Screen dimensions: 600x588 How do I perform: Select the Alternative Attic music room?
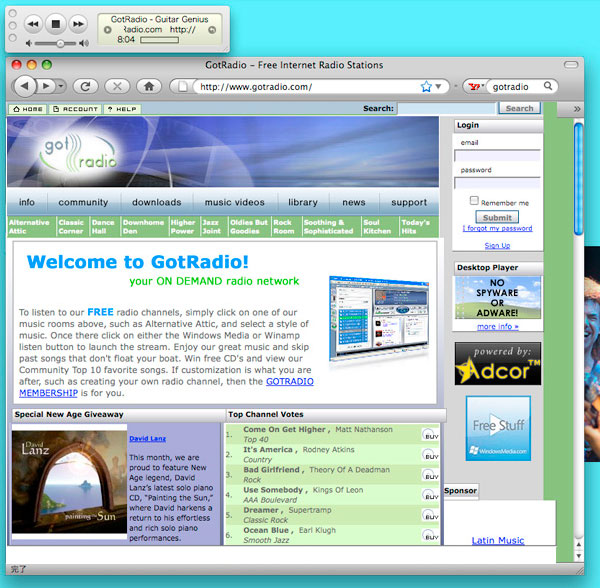pos(29,226)
